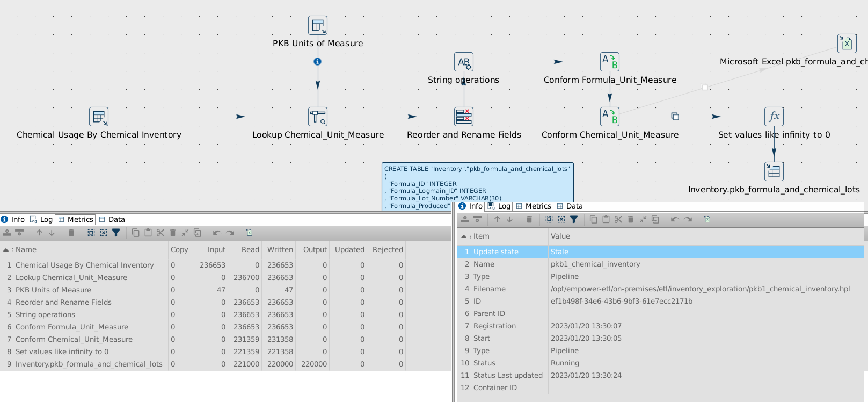Screen dimensions: 868x402
Task: Select the Lookup Chemical_Unit_Measure transform icon on canvas
Action: tap(318, 117)
